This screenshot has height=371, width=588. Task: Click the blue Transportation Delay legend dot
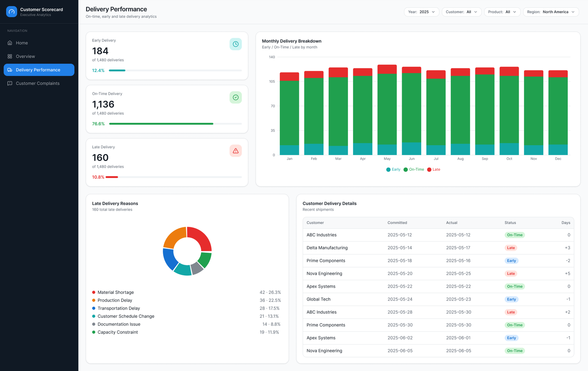pos(94,308)
